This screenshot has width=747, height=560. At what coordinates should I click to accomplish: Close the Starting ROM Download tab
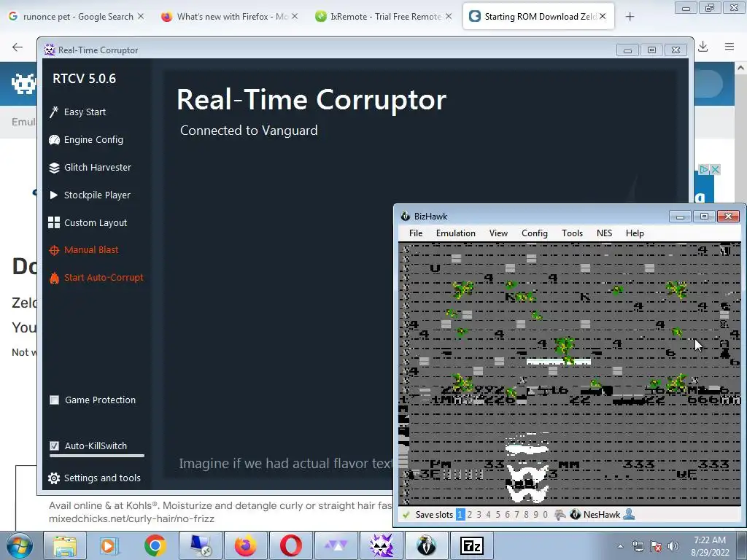[x=603, y=16]
